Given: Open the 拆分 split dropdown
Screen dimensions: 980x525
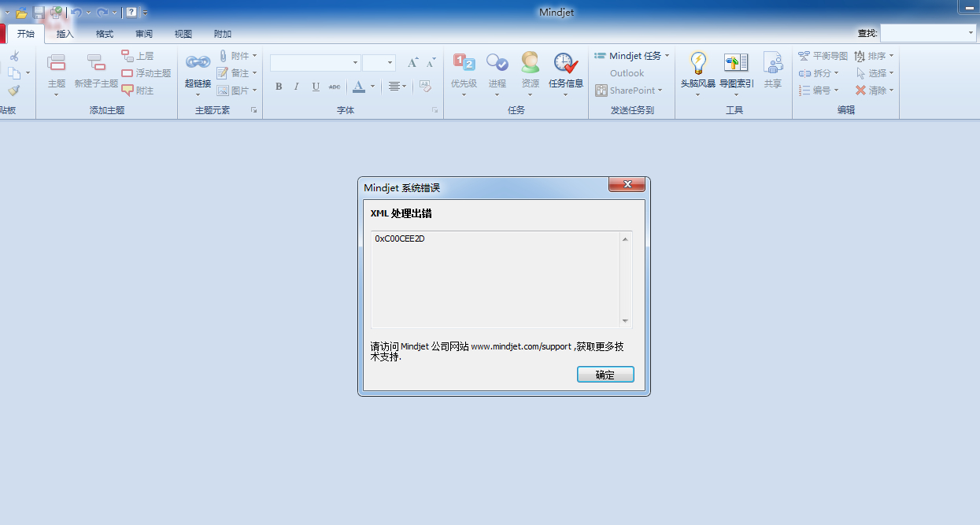Looking at the screenshot, I should point(819,73).
